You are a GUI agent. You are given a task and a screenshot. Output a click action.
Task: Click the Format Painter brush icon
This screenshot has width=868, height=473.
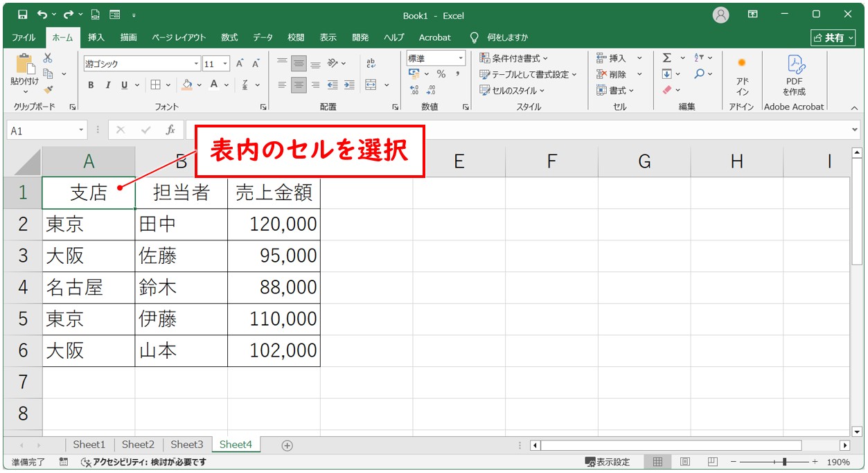click(48, 89)
